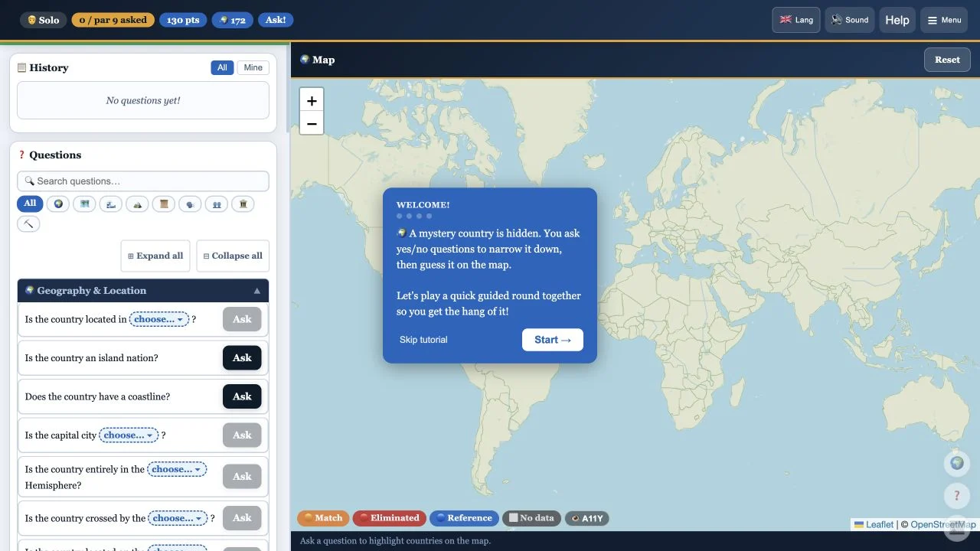Select the map category filter chip
980x551 pixels.
84,204
